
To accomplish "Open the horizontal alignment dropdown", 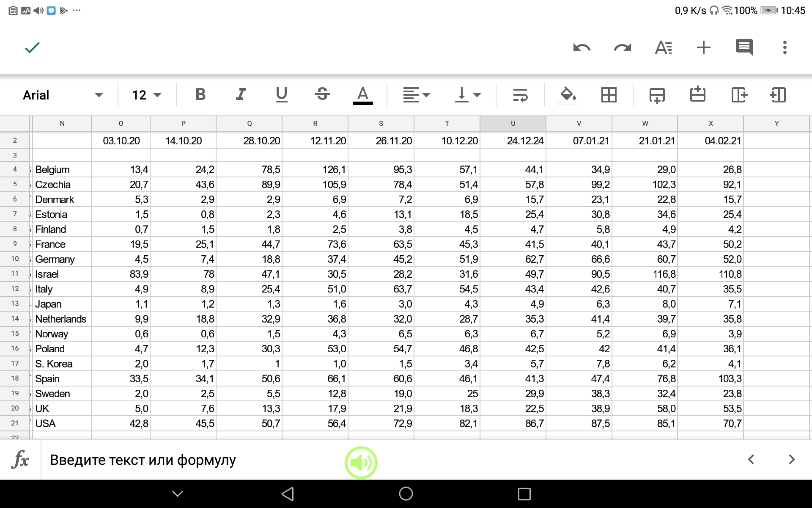I will point(416,95).
